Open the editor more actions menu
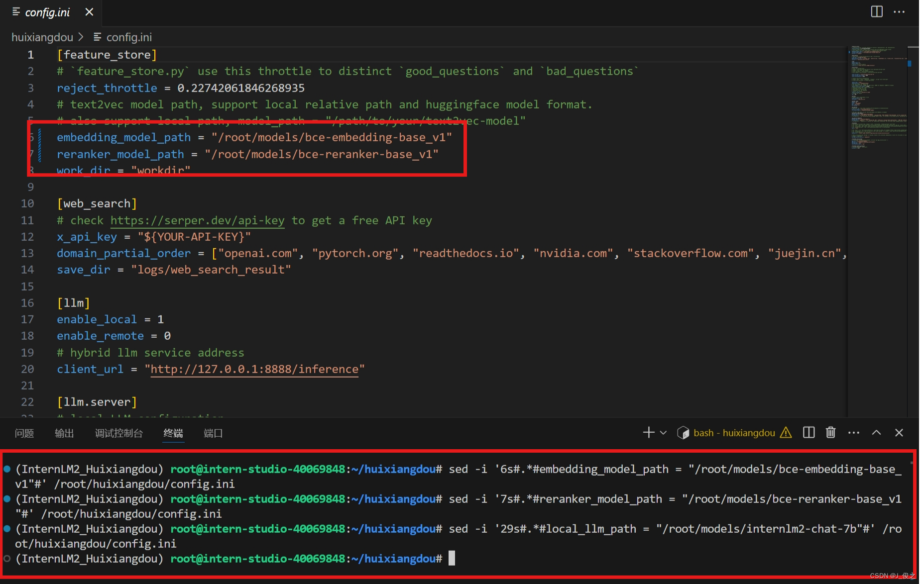Viewport: 924px width, 584px height. click(x=899, y=11)
